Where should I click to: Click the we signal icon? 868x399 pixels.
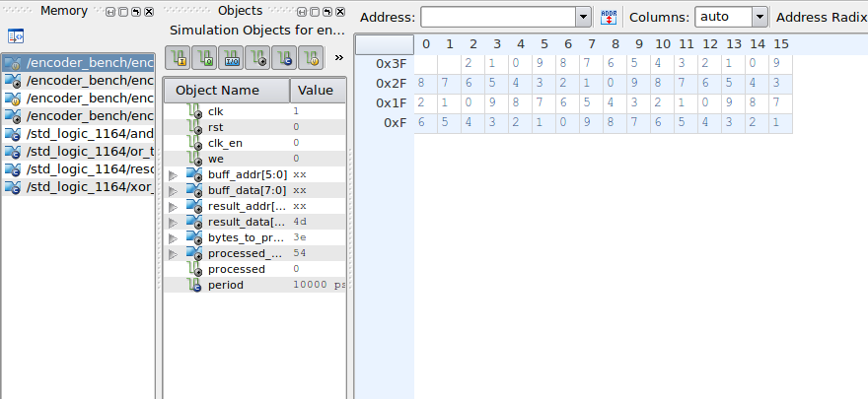click(x=194, y=159)
